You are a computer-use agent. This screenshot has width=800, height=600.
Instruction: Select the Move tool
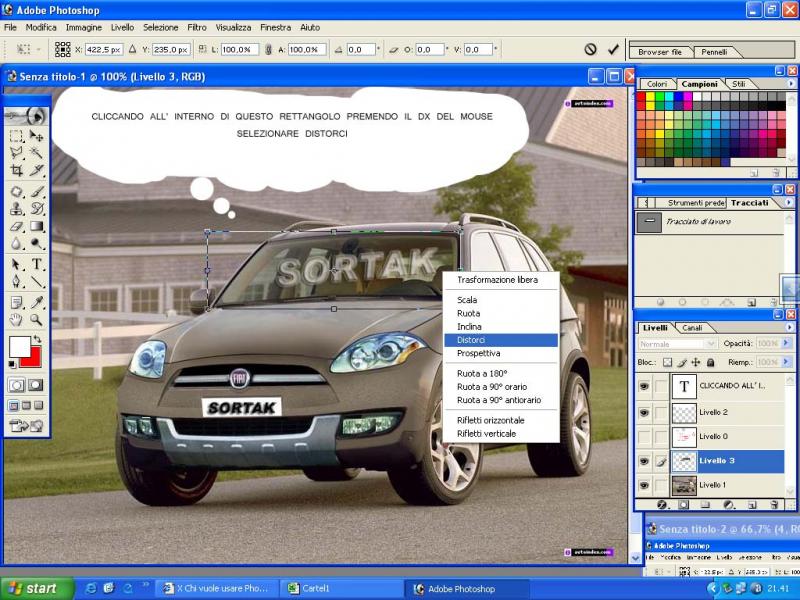point(36,136)
